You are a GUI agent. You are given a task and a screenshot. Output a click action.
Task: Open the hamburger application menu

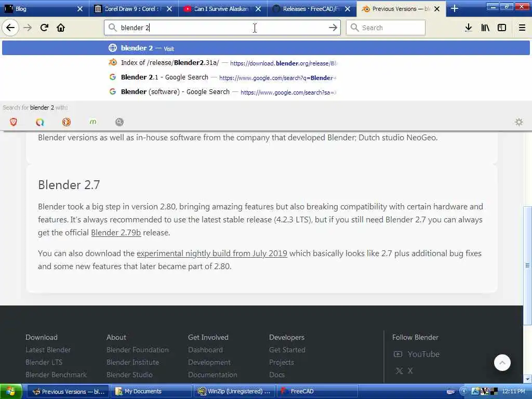tap(522, 28)
